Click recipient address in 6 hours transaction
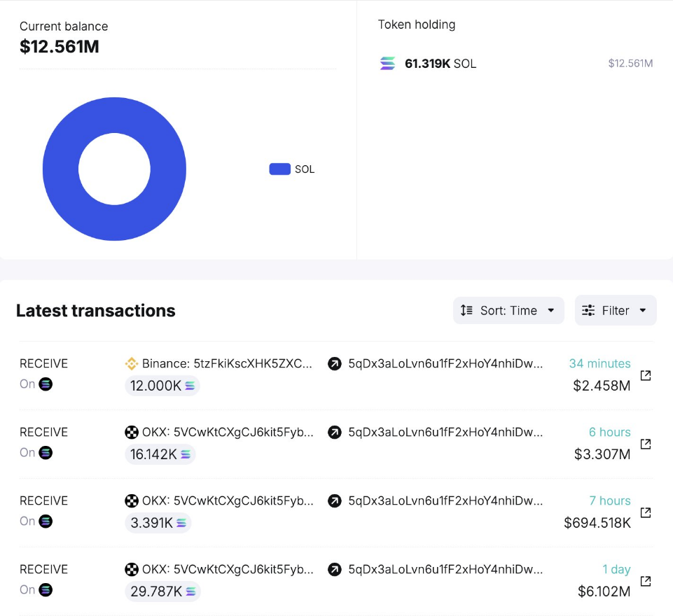 [445, 433]
